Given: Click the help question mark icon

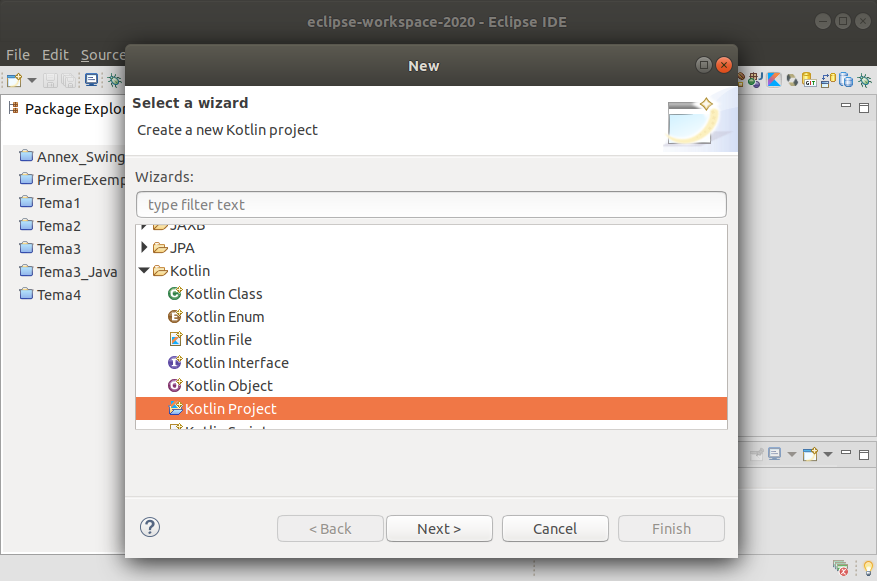Looking at the screenshot, I should pyautogui.click(x=150, y=527).
